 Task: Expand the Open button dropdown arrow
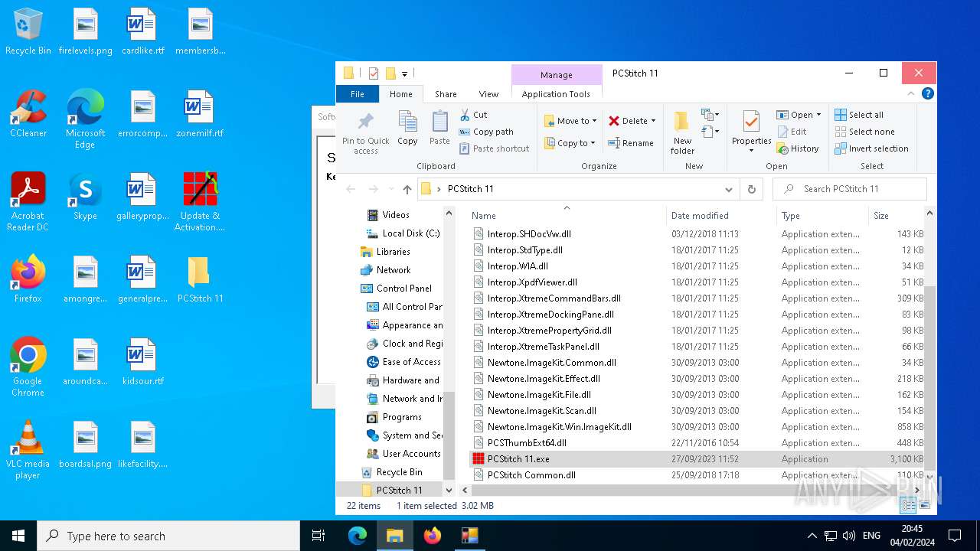[818, 115]
